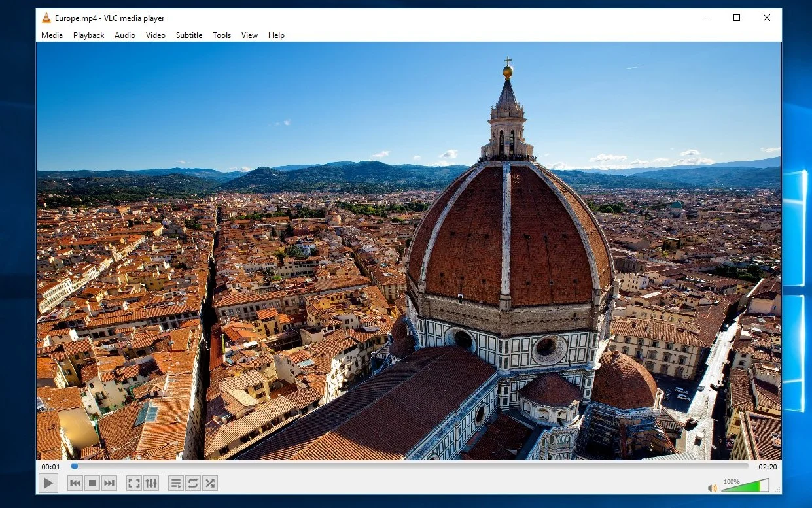Show the playlist panel
Image resolution: width=812 pixels, height=508 pixels.
(175, 483)
